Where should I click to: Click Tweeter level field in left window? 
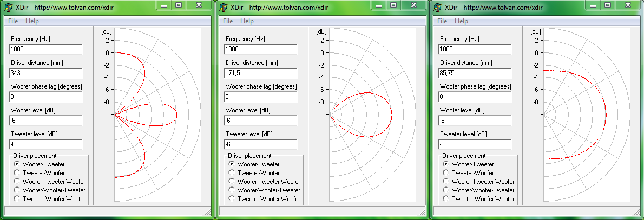coord(45,144)
